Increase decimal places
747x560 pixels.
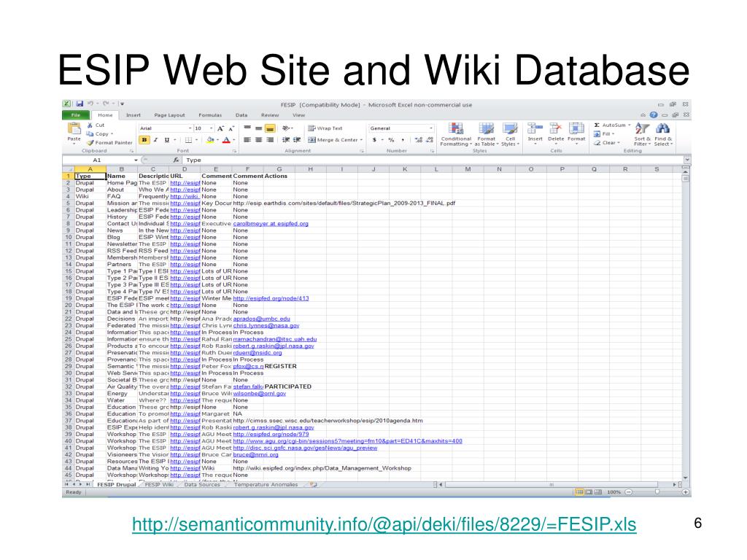click(418, 140)
